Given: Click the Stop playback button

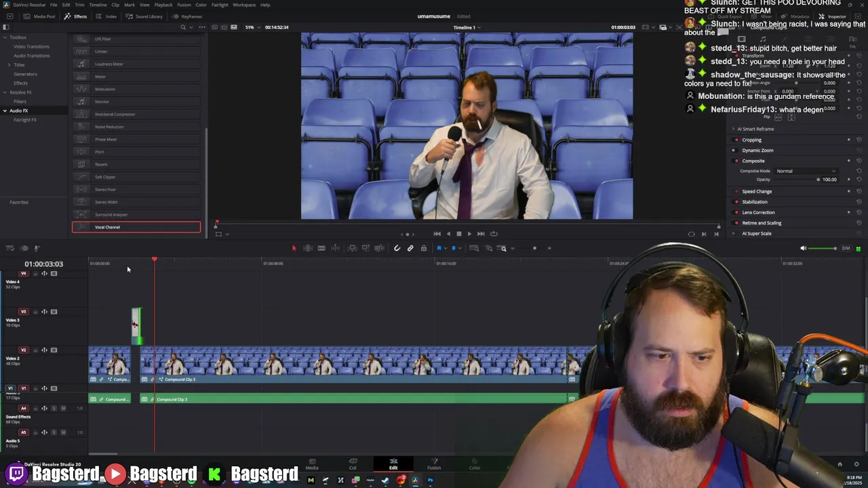Looking at the screenshot, I should 459,234.
